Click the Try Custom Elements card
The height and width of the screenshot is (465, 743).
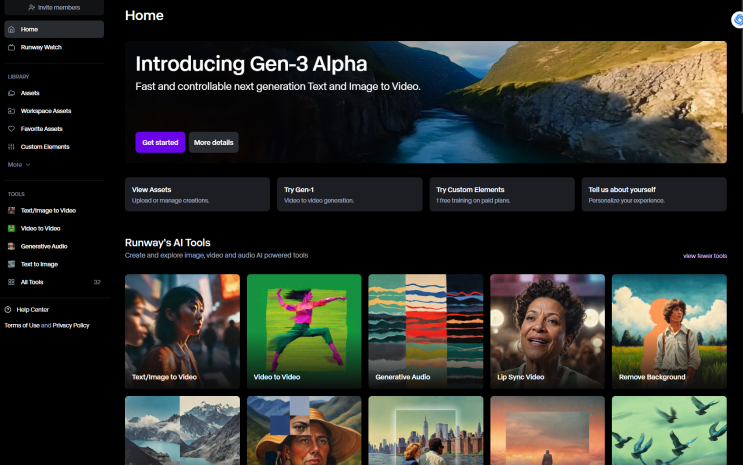[x=502, y=194]
